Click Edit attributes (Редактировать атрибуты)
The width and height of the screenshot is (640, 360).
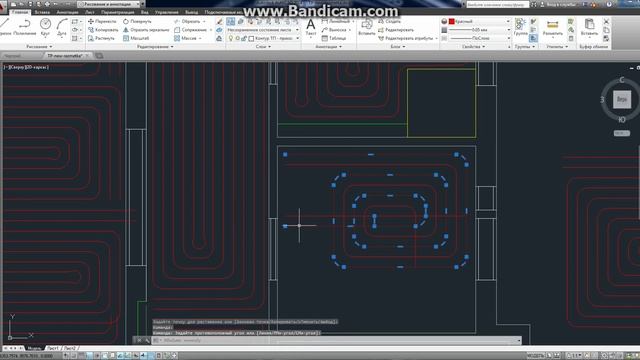tap(407, 38)
